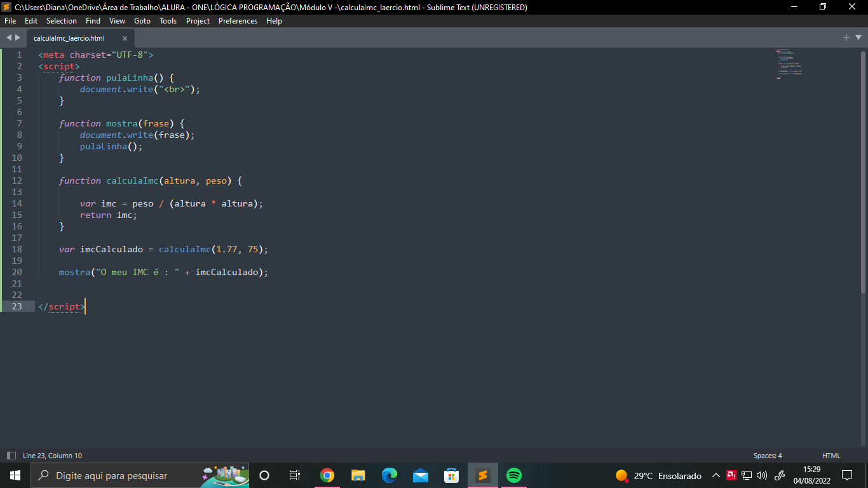This screenshot has width=868, height=488.
Task: Click the closing </script> tag
Action: click(x=62, y=306)
